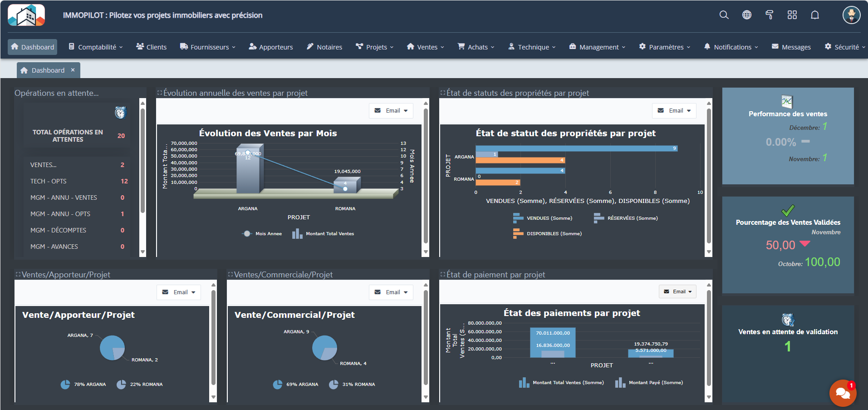Open the MGM - AVANCES row

77,247
